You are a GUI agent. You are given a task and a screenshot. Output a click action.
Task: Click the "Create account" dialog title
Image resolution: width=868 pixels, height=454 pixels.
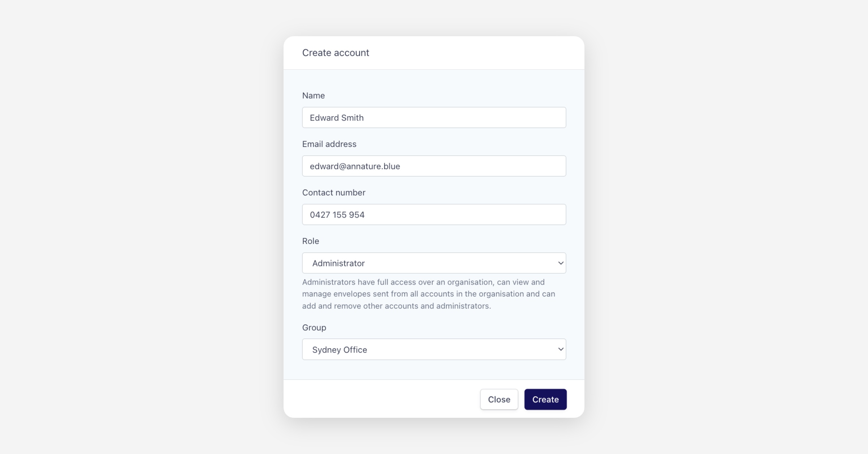click(335, 53)
